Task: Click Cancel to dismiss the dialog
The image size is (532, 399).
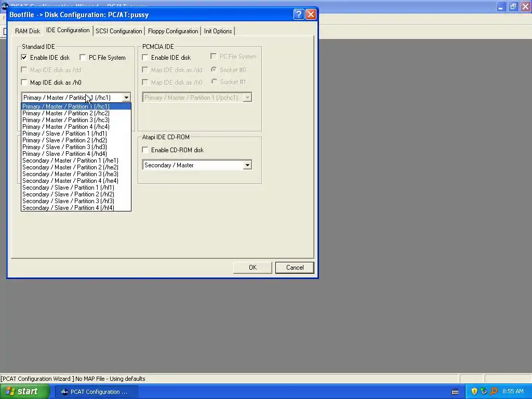Action: click(295, 268)
